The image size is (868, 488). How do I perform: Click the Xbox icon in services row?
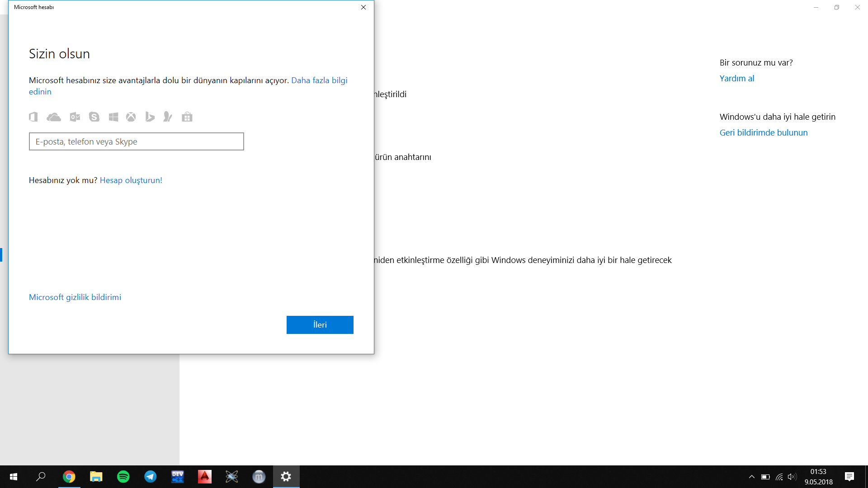click(x=131, y=117)
